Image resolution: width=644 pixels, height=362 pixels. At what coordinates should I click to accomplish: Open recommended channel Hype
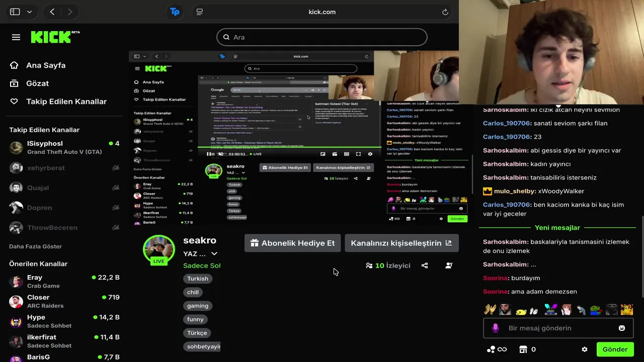tap(64, 321)
